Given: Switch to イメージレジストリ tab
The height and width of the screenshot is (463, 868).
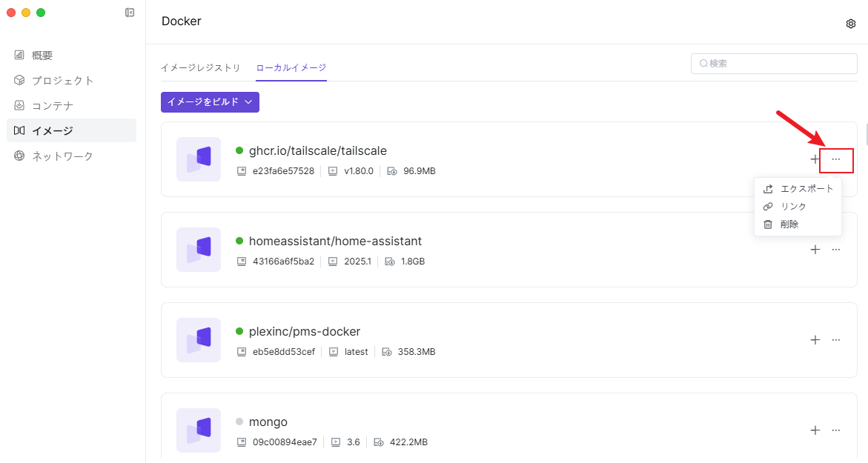Looking at the screenshot, I should pyautogui.click(x=200, y=67).
